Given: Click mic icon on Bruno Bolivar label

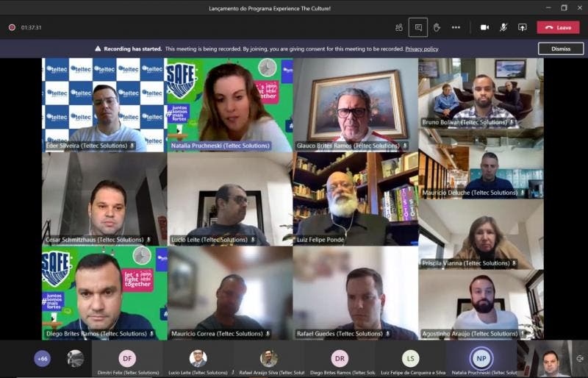Looking at the screenshot, I should click(512, 122).
